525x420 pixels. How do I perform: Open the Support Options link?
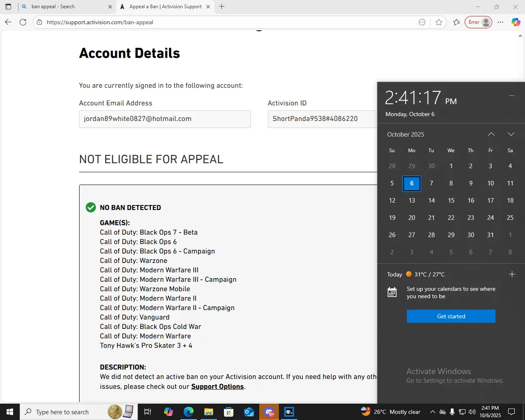click(x=217, y=386)
